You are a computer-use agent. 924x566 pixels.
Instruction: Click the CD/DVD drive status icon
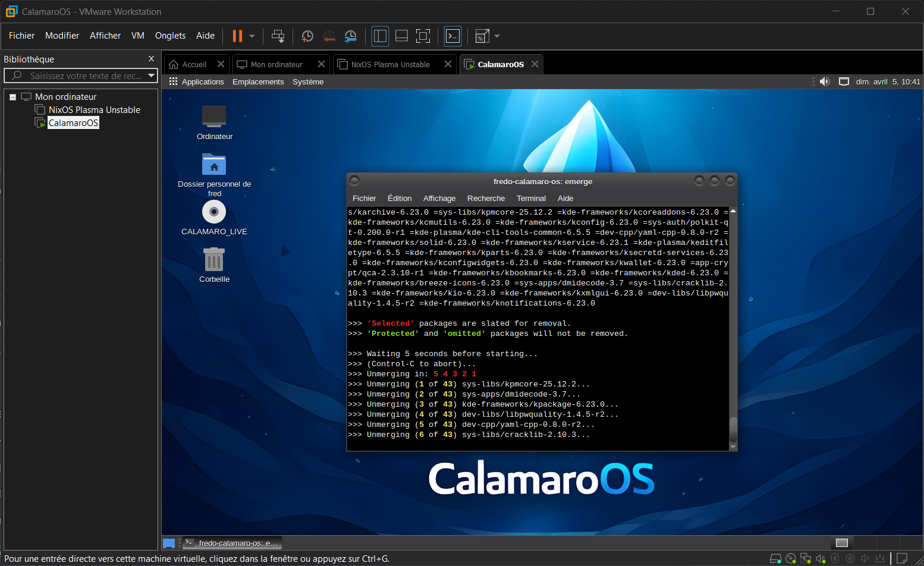click(x=791, y=558)
